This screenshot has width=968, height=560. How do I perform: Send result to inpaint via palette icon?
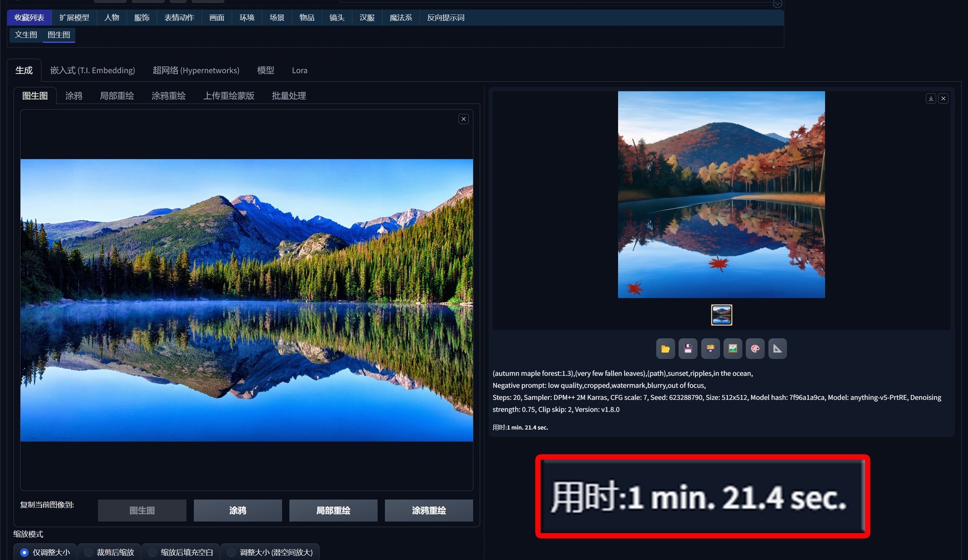pos(755,349)
